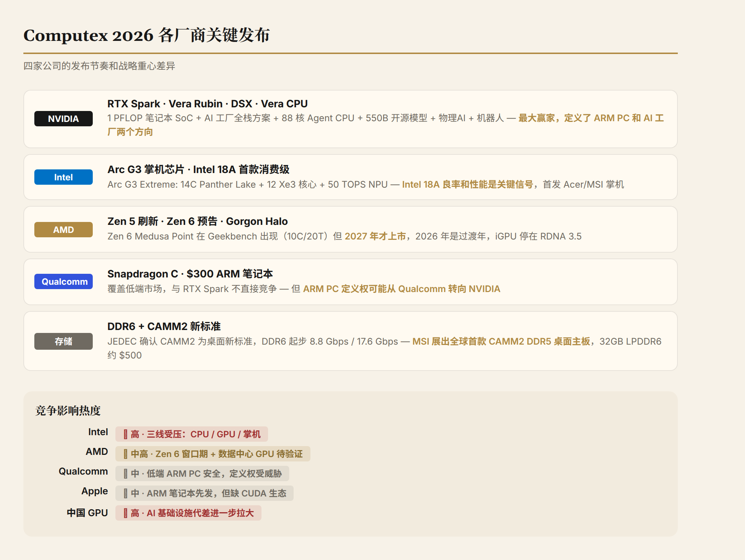The width and height of the screenshot is (745, 560).
Task: Click red tag 高 · AI 基础设施代差进一步拉大
Action: click(x=188, y=513)
